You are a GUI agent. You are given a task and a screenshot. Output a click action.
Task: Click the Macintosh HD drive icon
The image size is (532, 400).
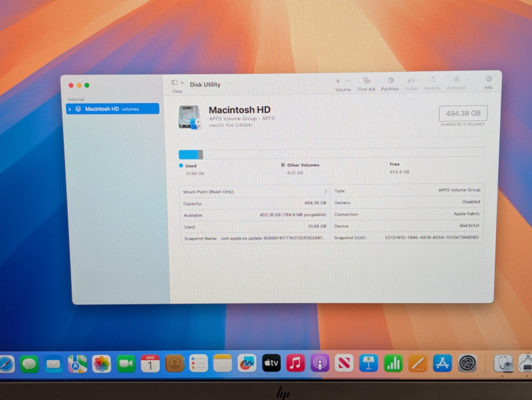click(190, 118)
